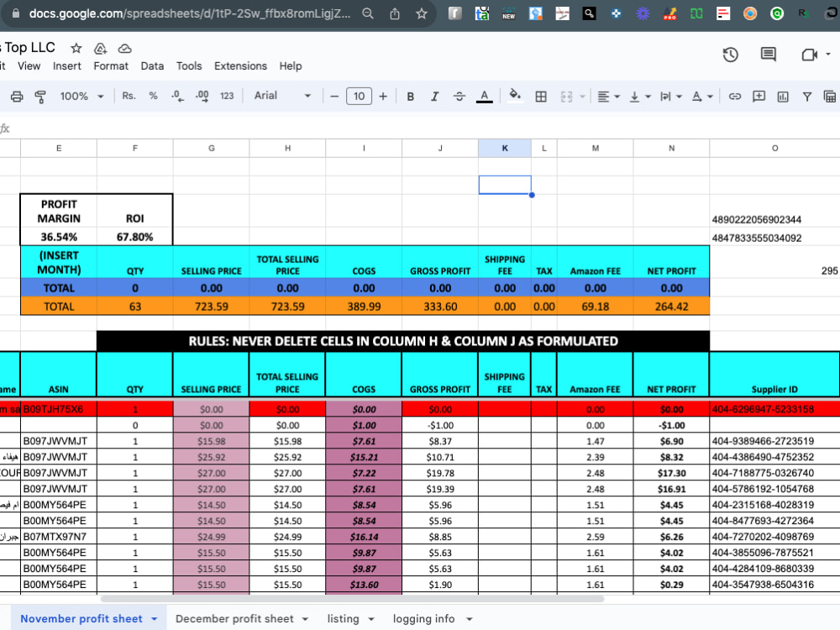The width and height of the screenshot is (840, 630).
Task: Open version history clock icon
Action: click(x=730, y=54)
